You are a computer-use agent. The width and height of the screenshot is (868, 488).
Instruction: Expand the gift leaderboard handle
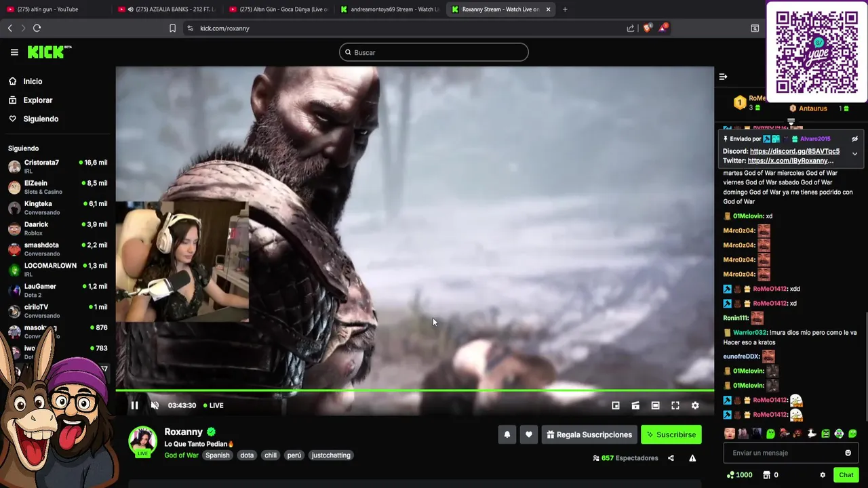[x=791, y=121]
